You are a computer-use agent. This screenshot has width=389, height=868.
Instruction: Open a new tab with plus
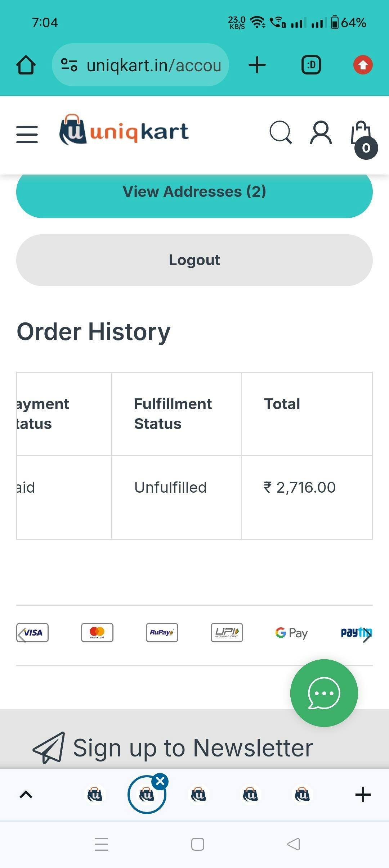pos(257,65)
